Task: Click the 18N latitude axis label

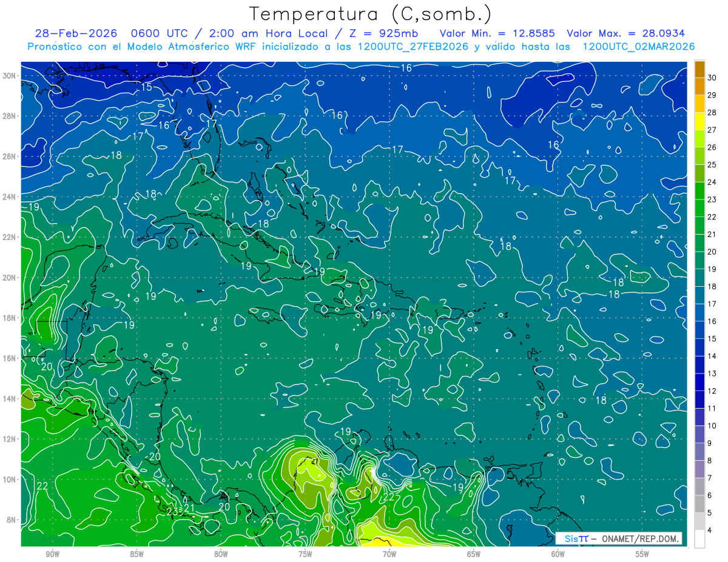Action: click(x=11, y=318)
